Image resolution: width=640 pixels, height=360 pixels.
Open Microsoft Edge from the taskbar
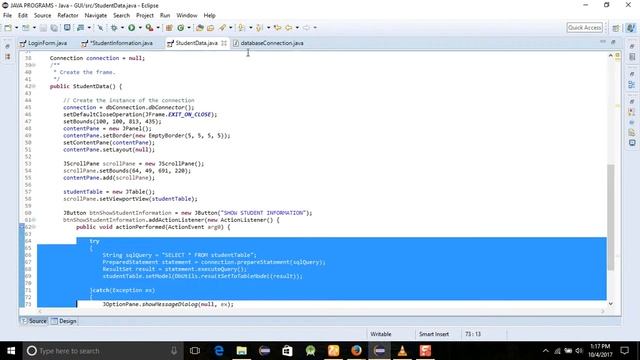(219, 351)
